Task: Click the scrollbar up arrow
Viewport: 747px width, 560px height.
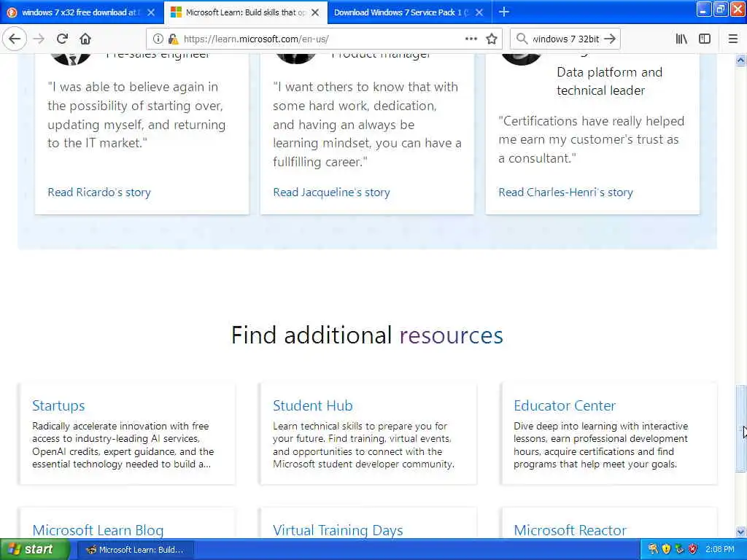Action: pyautogui.click(x=740, y=60)
